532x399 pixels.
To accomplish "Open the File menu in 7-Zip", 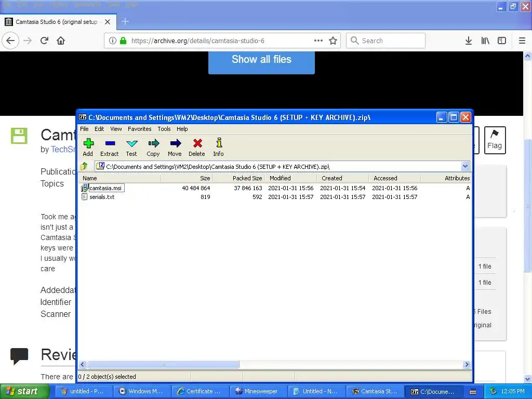I will click(84, 129).
